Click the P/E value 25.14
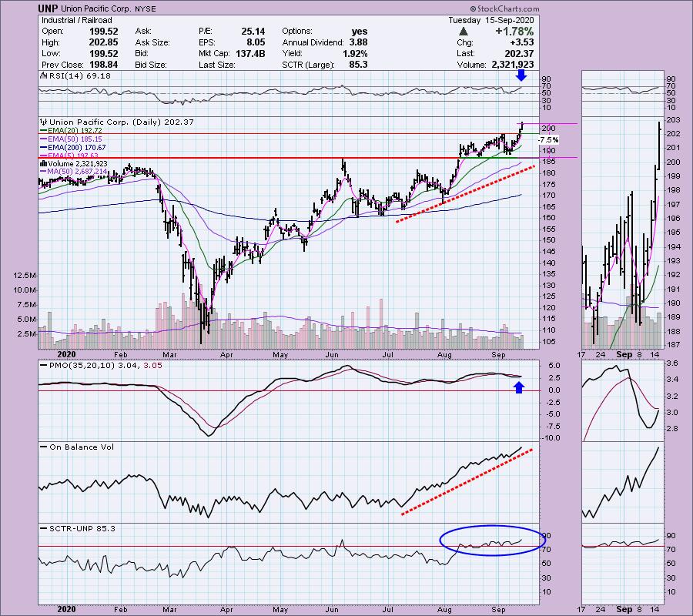 [253, 32]
